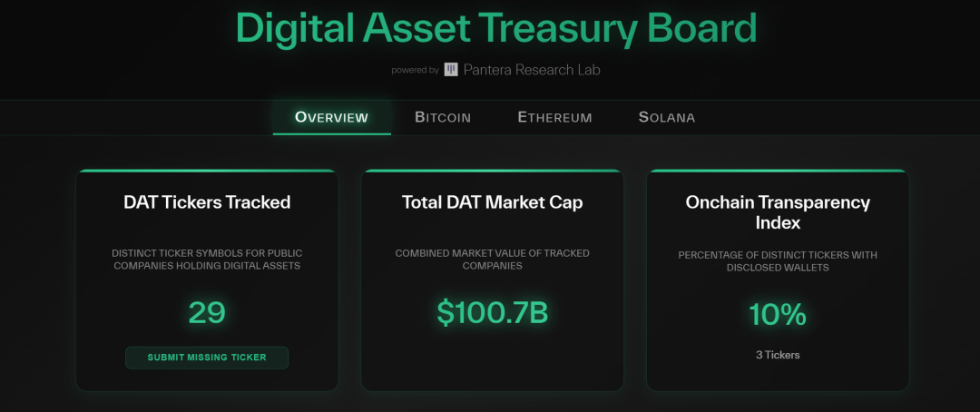980x412 pixels.
Task: Click the green top border of Total DAT Market Cap card
Action: pos(493,171)
